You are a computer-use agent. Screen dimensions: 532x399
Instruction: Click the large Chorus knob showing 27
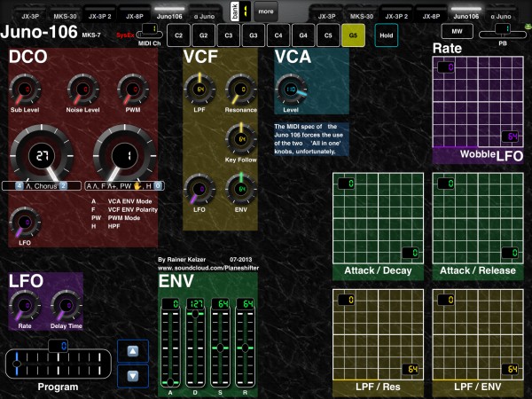[x=42, y=156]
